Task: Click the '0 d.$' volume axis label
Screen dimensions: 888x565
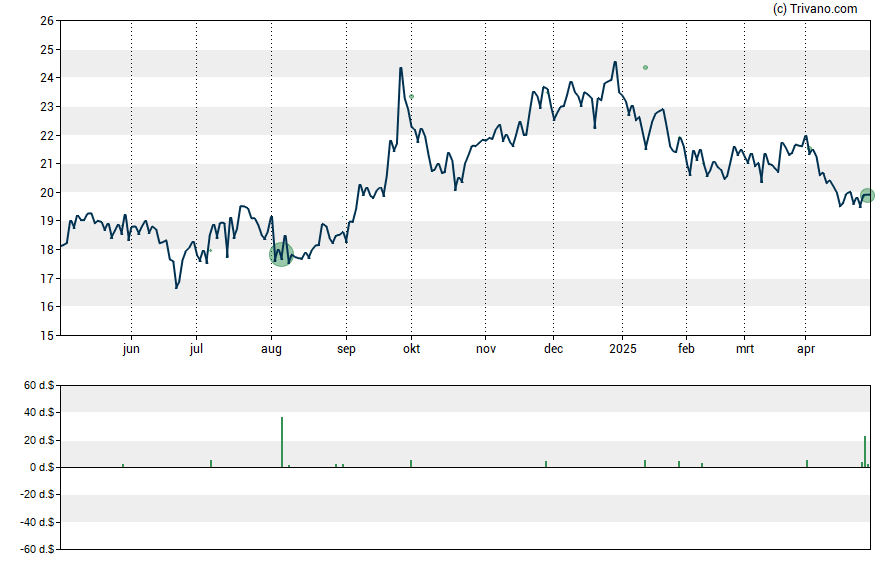Action: click(42, 468)
